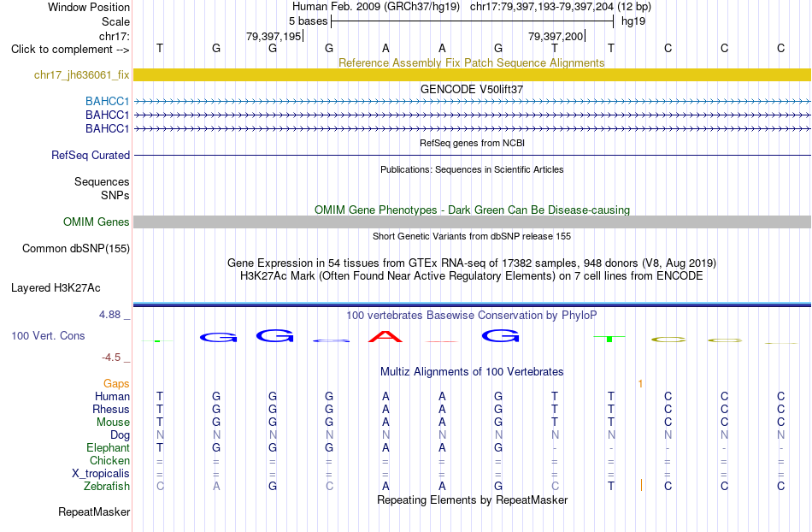Select the Scale label
812x532 pixels.
(115, 21)
